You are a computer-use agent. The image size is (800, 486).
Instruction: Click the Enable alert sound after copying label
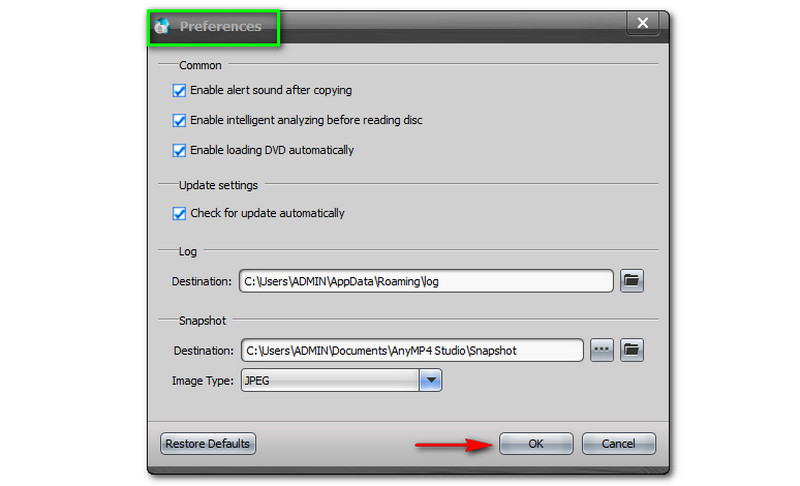pos(271,90)
